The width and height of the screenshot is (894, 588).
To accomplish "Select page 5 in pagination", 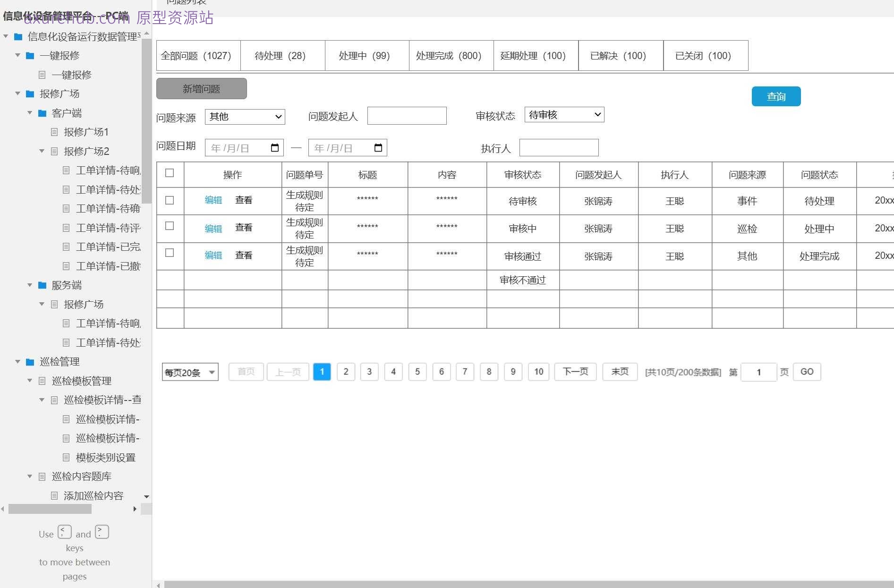I will pos(417,372).
